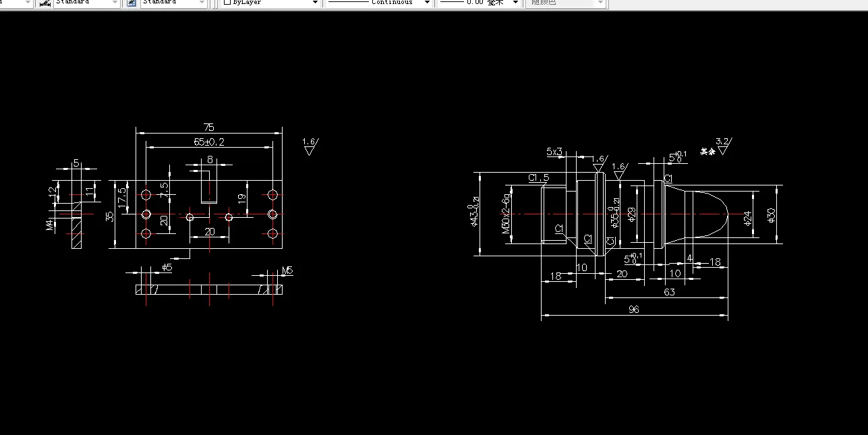The width and height of the screenshot is (868, 435).
Task: Select the C1.5 chamfer annotation
Action: pyautogui.click(x=538, y=177)
